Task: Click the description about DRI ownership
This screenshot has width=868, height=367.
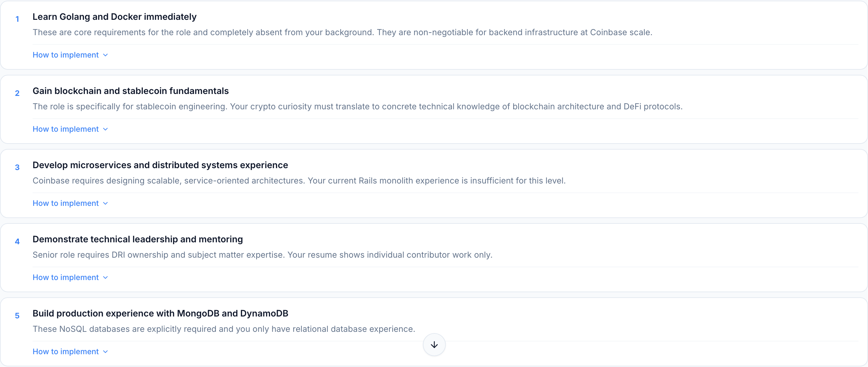Action: [x=262, y=255]
